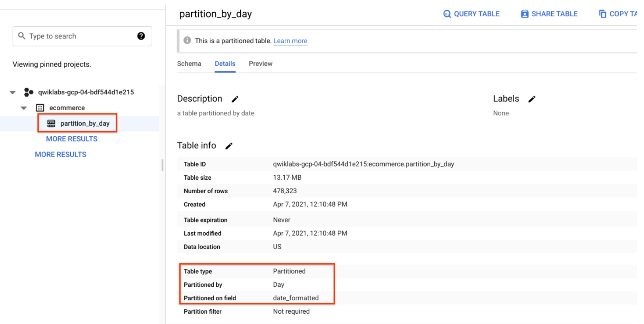Edit Table info using pencil icon
The image size is (644, 324).
pos(229,146)
